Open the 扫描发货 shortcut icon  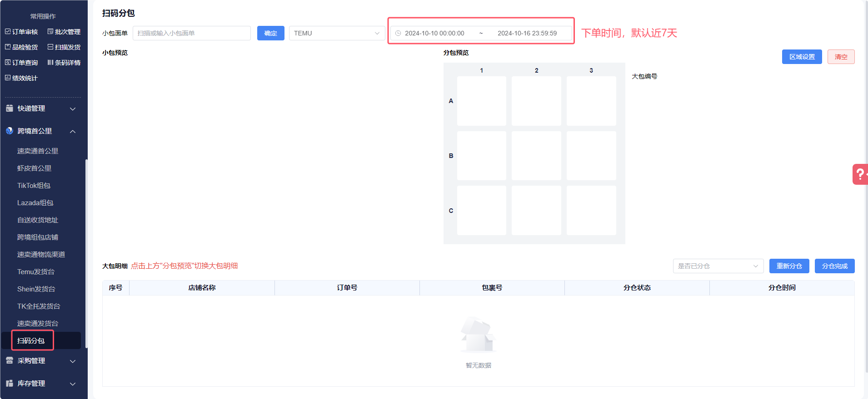point(50,47)
